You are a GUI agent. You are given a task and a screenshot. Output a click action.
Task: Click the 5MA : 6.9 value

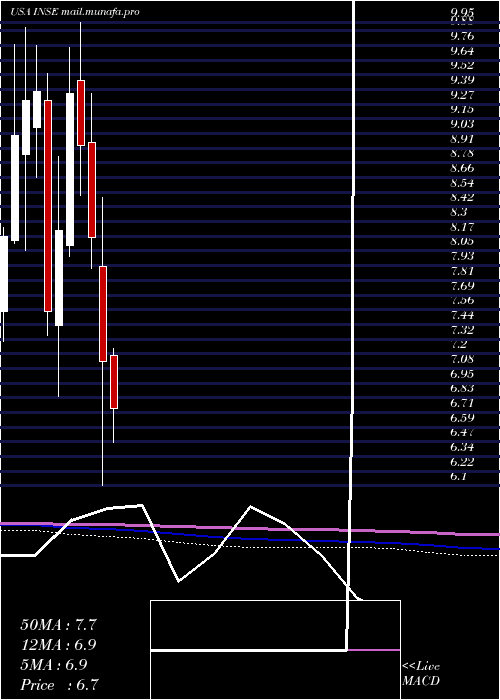pyautogui.click(x=54, y=665)
